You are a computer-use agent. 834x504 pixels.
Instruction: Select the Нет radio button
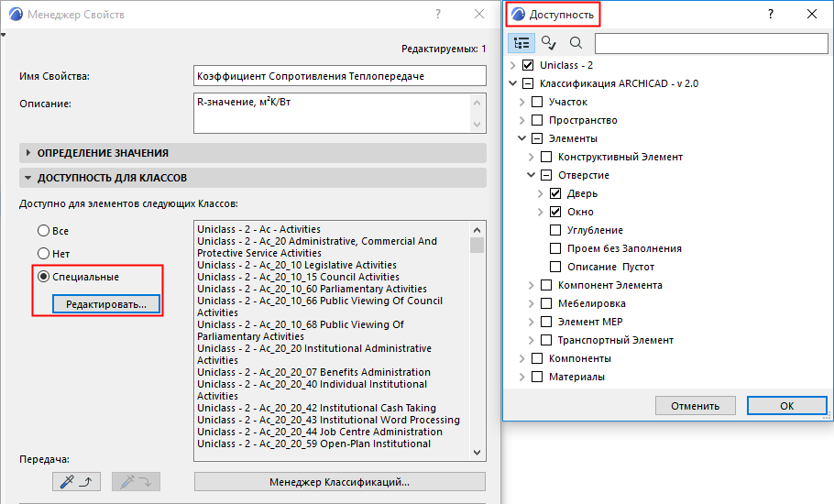44,254
